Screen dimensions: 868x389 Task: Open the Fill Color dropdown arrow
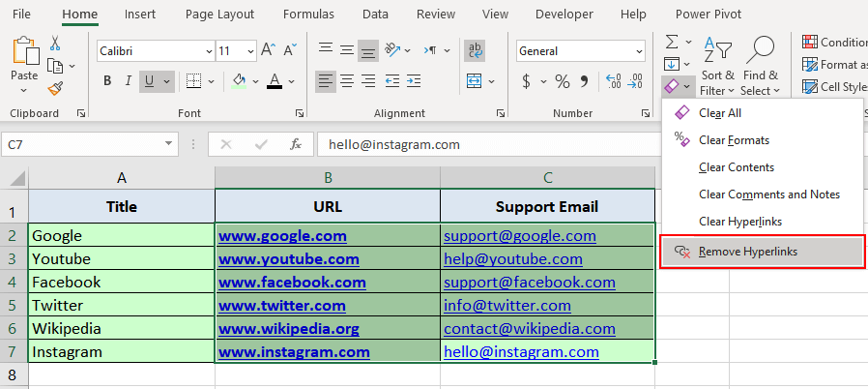point(255,81)
